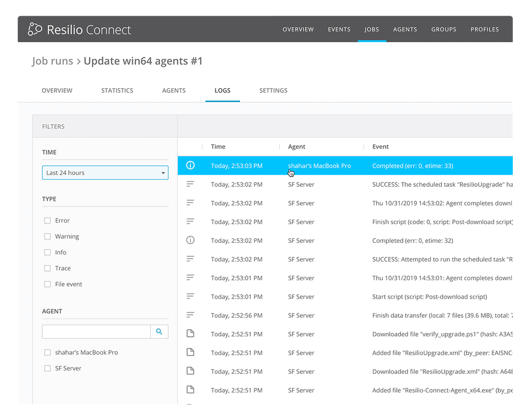
Task: Click the Event column header
Action: [x=380, y=147]
